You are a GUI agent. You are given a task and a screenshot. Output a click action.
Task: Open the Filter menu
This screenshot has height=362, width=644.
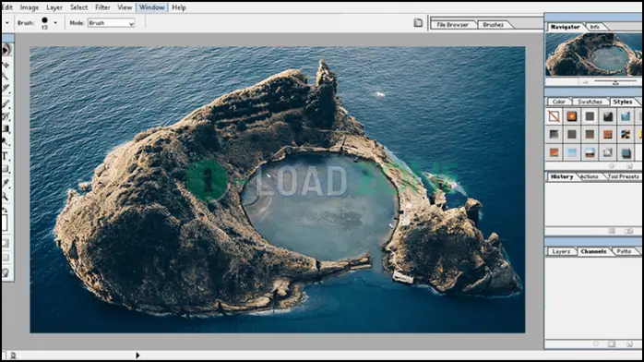click(x=102, y=7)
